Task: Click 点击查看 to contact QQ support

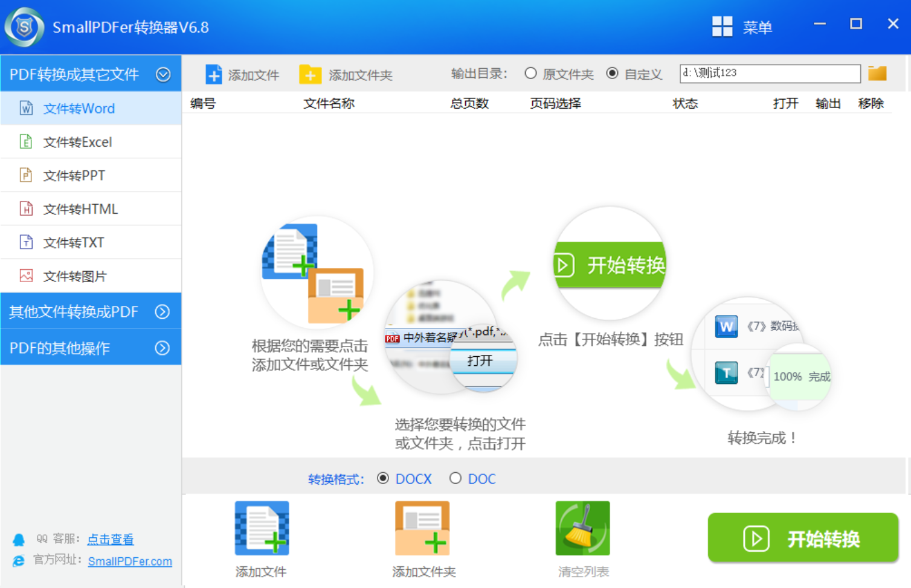Action: click(111, 538)
